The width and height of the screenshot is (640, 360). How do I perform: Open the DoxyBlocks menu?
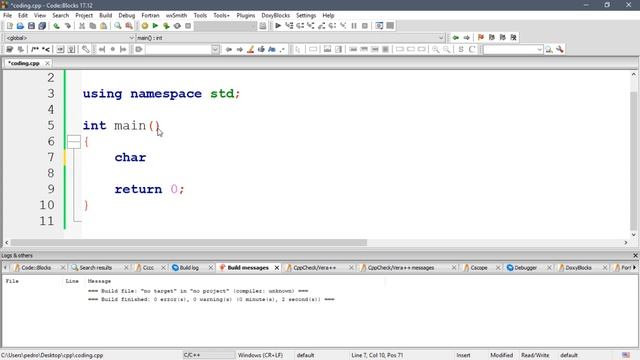pos(276,15)
